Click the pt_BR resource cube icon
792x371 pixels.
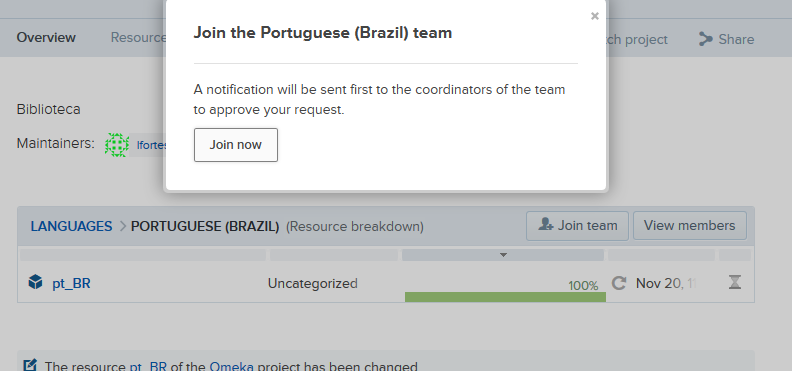35,282
